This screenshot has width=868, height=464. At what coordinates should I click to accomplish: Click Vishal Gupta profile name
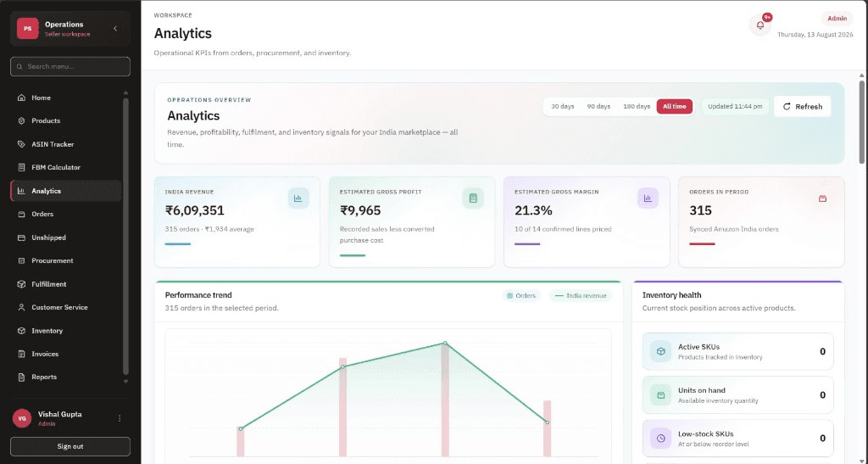tap(60, 414)
